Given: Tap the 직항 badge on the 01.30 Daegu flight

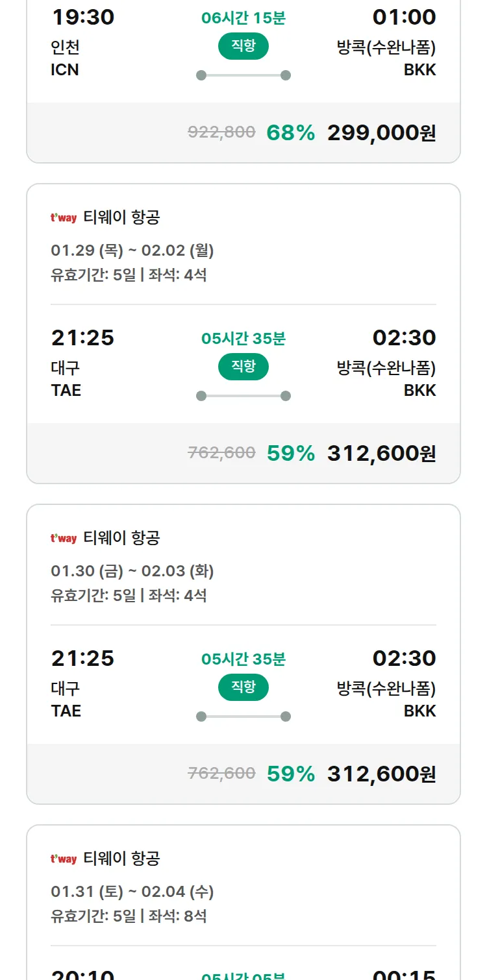Looking at the screenshot, I should pos(243,687).
